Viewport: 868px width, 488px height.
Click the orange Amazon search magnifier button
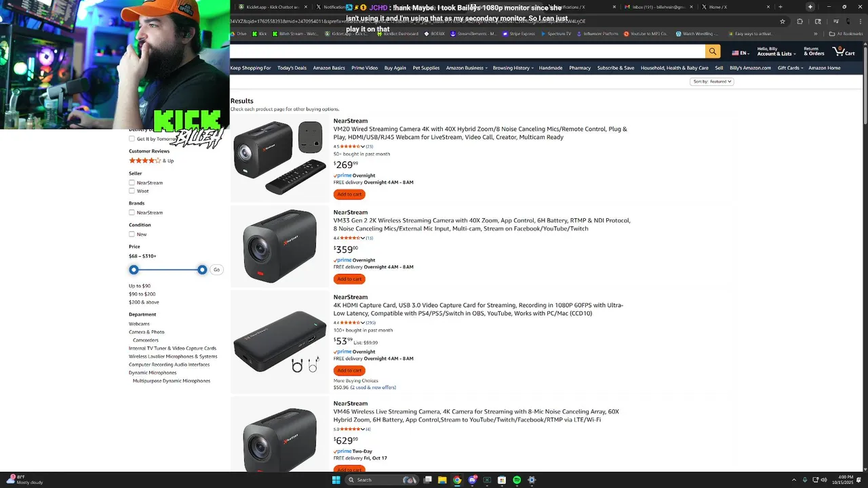pyautogui.click(x=712, y=52)
